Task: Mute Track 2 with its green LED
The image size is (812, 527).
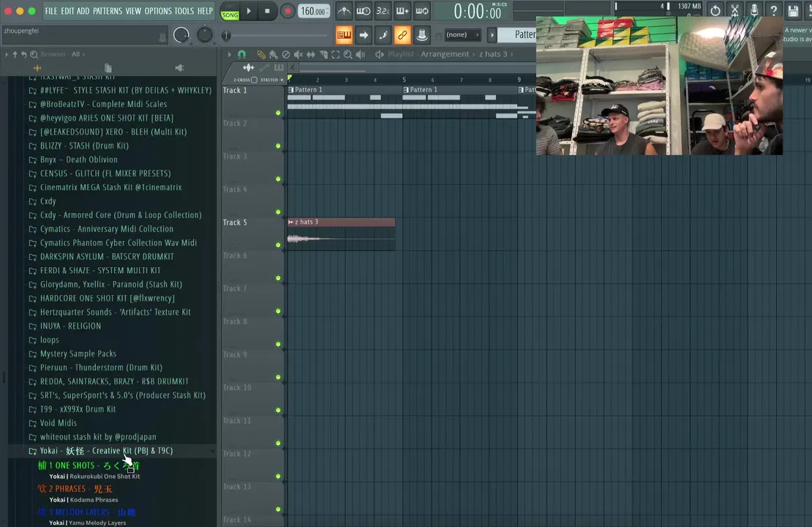Action: 278,146
